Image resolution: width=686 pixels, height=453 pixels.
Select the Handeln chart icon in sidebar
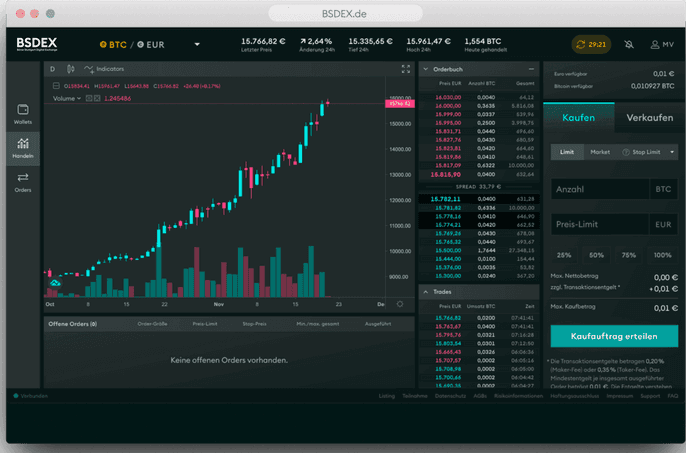point(22,147)
